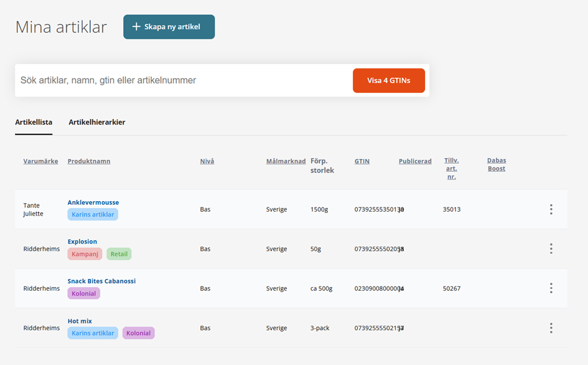Click the Dabas Boost column header

coord(496,164)
